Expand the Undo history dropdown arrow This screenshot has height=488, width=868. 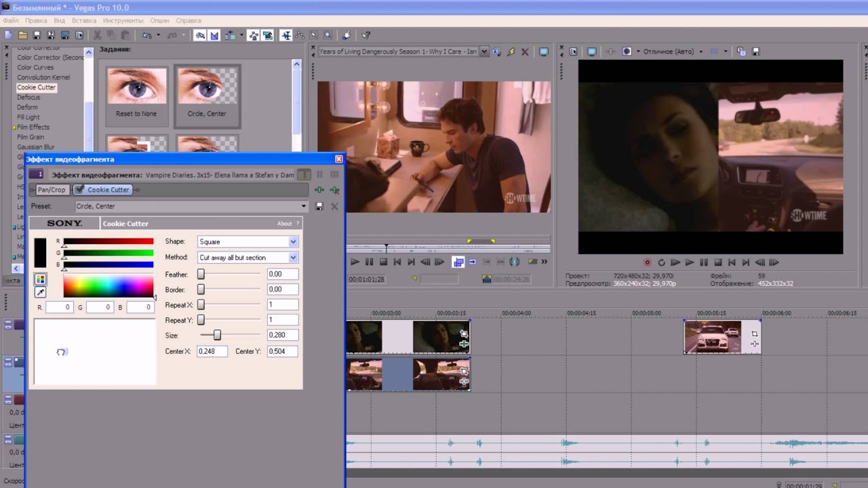158,35
